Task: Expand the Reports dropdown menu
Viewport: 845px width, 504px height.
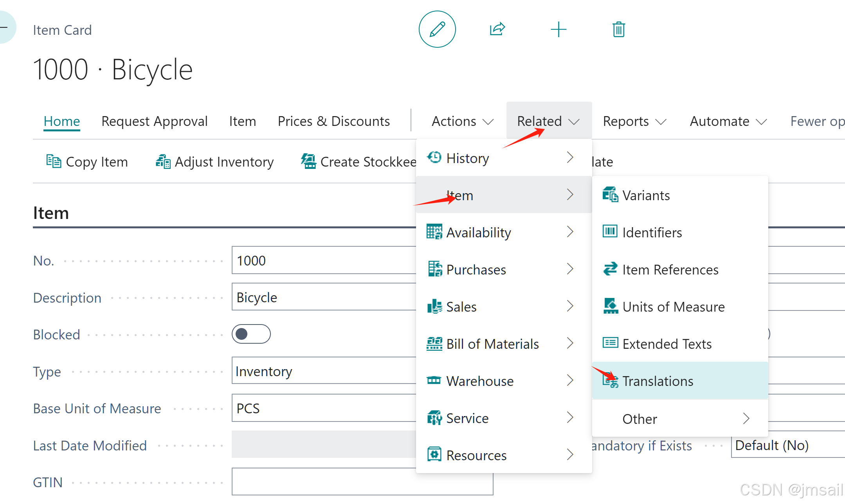Action: [634, 121]
